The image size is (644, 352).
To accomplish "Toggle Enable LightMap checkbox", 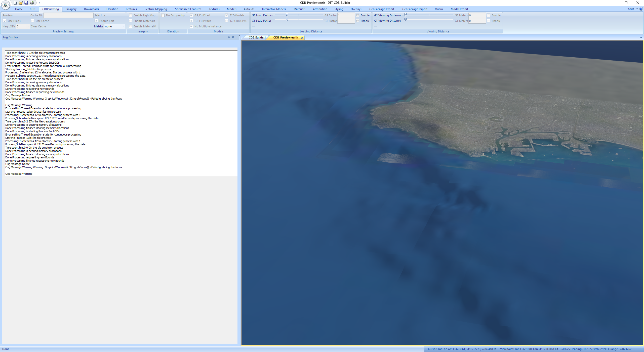I will click(x=131, y=15).
